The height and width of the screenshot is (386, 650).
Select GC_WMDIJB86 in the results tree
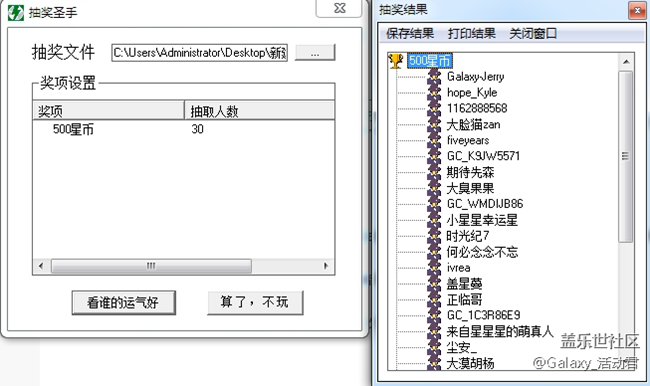tap(485, 204)
